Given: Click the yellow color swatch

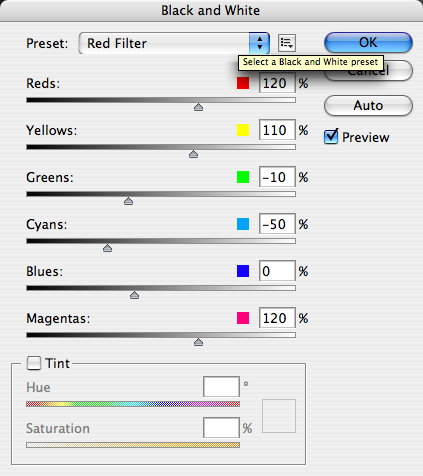Looking at the screenshot, I should coord(243,130).
